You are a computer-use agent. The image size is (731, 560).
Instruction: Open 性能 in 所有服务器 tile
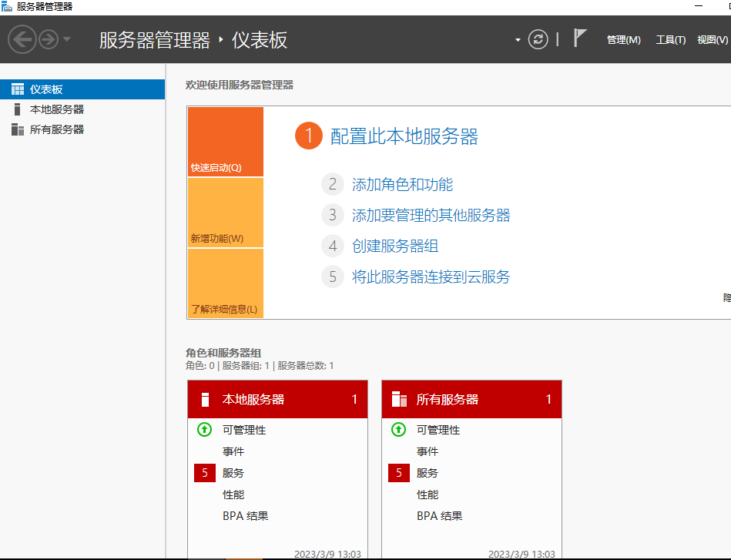(x=428, y=495)
